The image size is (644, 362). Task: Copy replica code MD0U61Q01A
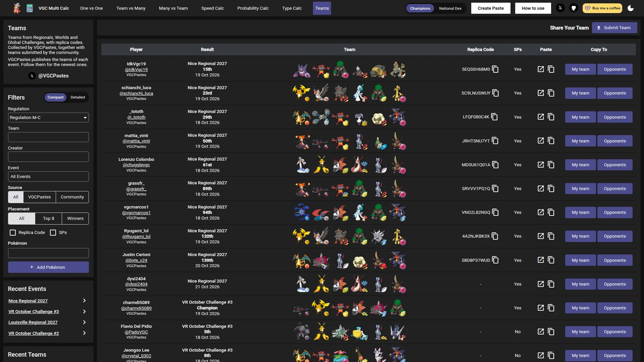tap(496, 165)
